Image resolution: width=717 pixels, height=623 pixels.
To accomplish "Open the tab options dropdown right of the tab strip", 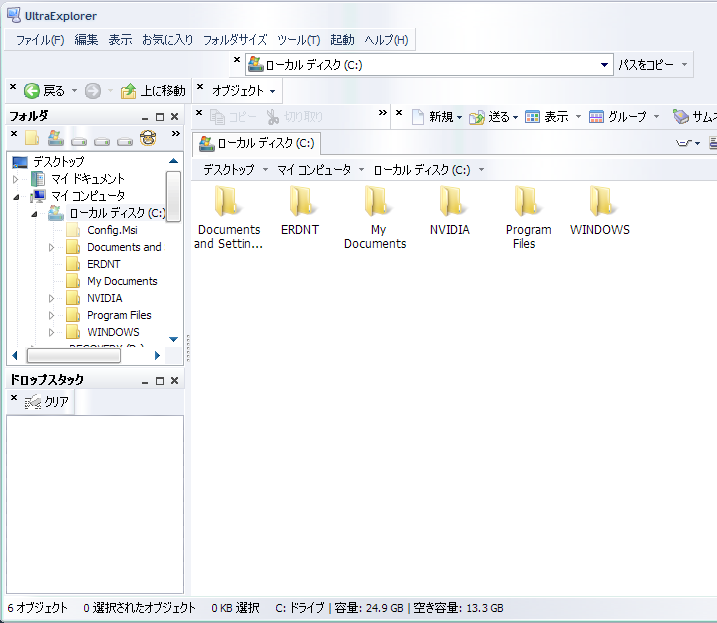I will pyautogui.click(x=688, y=144).
